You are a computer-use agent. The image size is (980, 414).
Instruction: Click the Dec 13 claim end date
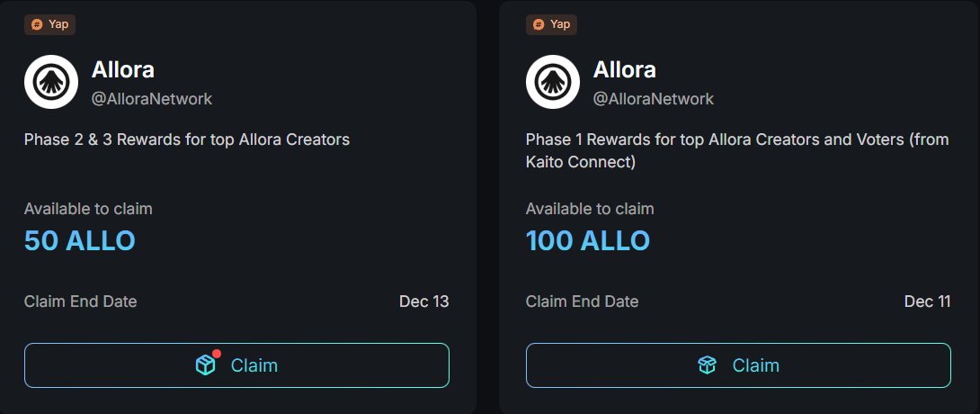(x=424, y=301)
